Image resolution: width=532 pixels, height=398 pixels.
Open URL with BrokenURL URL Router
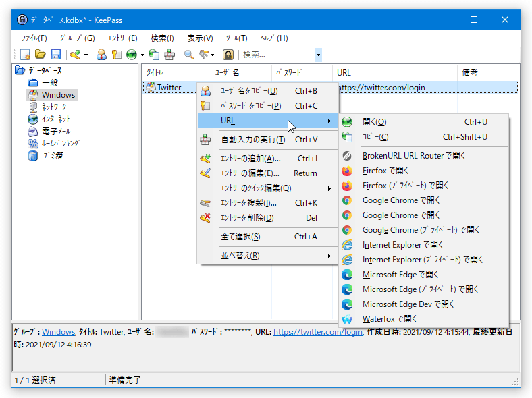pyautogui.click(x=424, y=156)
